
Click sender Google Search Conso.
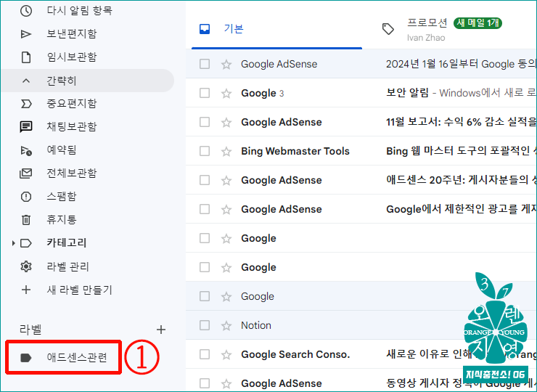click(x=295, y=354)
